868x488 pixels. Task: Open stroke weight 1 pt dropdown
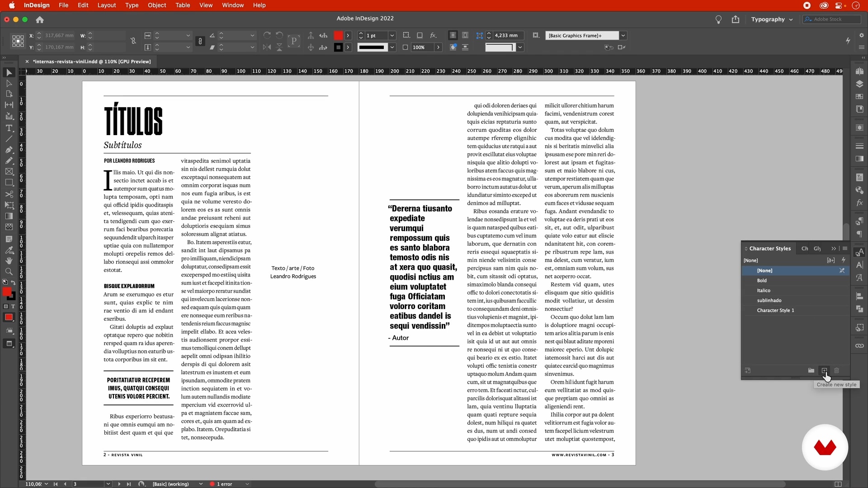(x=392, y=35)
